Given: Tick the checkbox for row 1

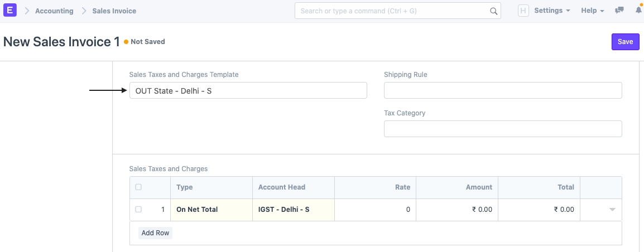Looking at the screenshot, I should coord(138,210).
